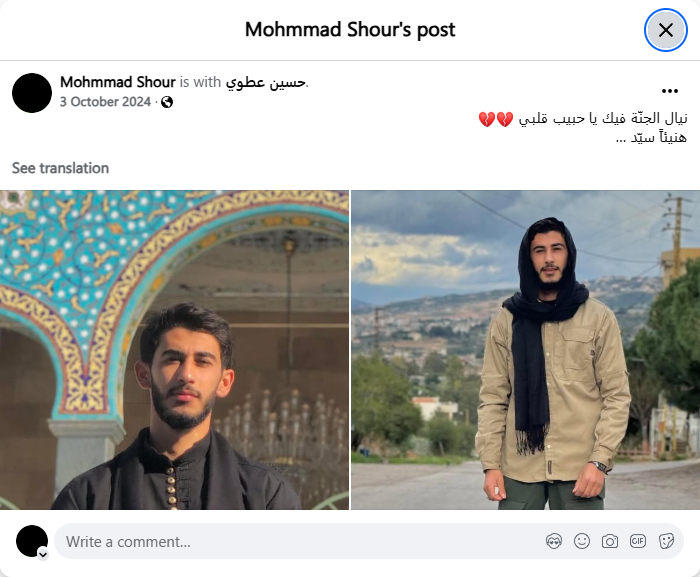Open tagged friend's Arabic profile name

click(266, 82)
